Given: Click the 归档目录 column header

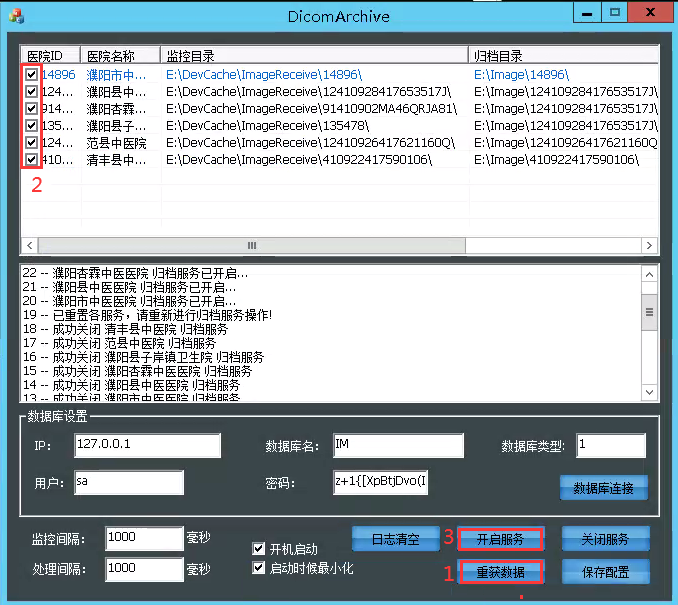Looking at the screenshot, I should [x=563, y=56].
